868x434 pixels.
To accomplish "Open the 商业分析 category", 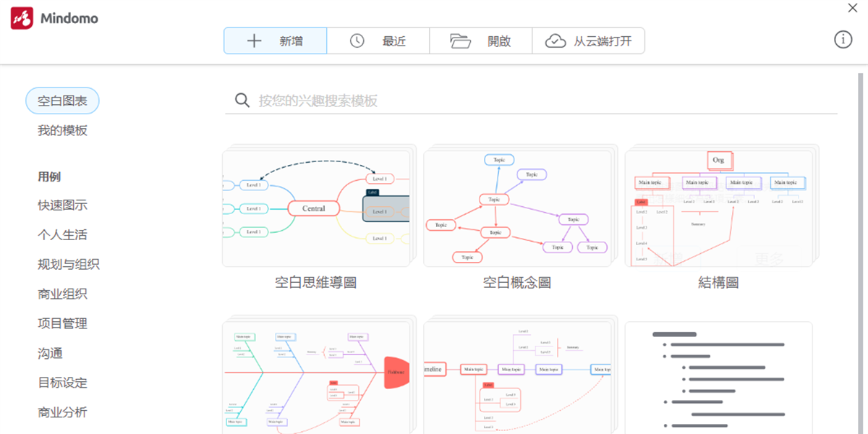I will pos(62,412).
